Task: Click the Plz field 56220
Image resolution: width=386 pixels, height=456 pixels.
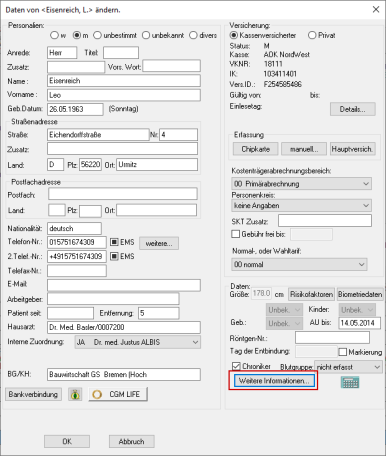Action: (90, 165)
